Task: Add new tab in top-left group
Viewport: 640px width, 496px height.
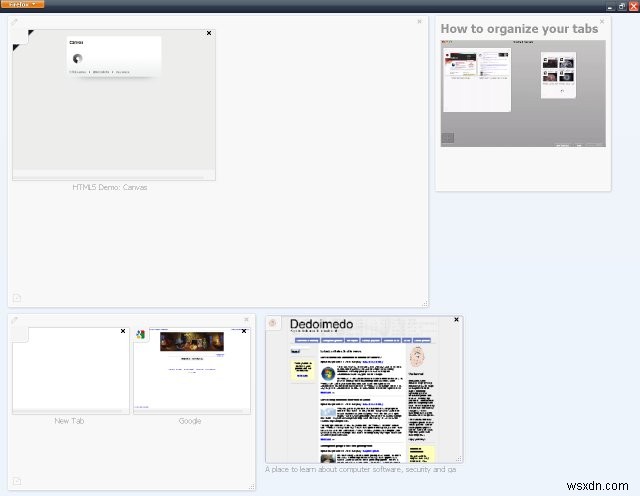Action: (17, 298)
